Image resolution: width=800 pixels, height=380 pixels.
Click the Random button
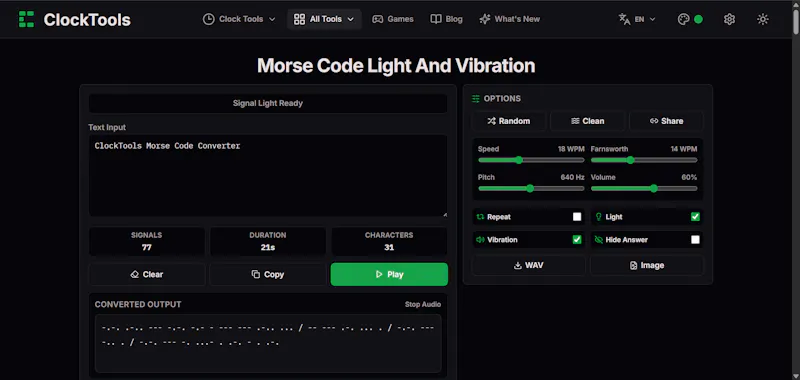coord(509,121)
